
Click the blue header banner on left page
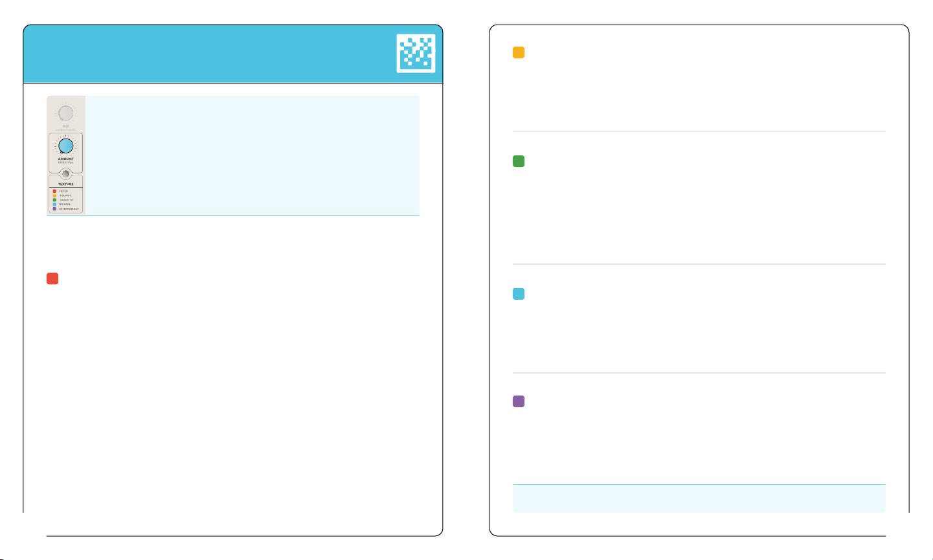(233, 54)
